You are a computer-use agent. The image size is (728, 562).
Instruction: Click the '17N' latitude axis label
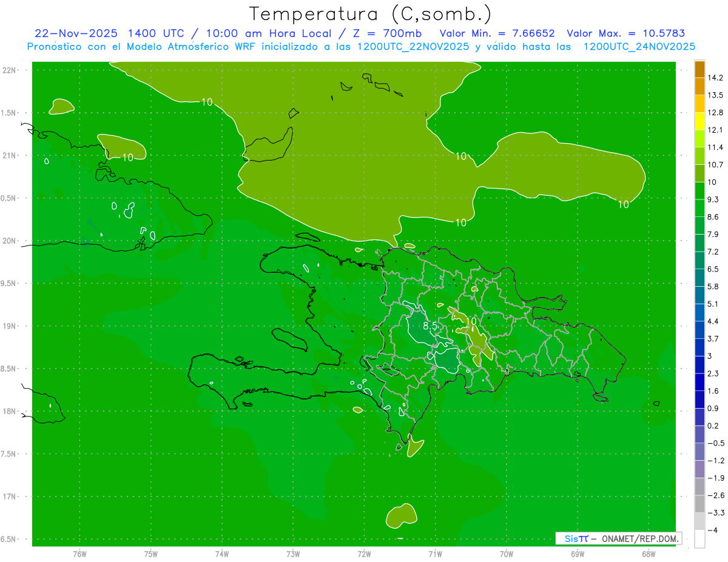coord(9,497)
